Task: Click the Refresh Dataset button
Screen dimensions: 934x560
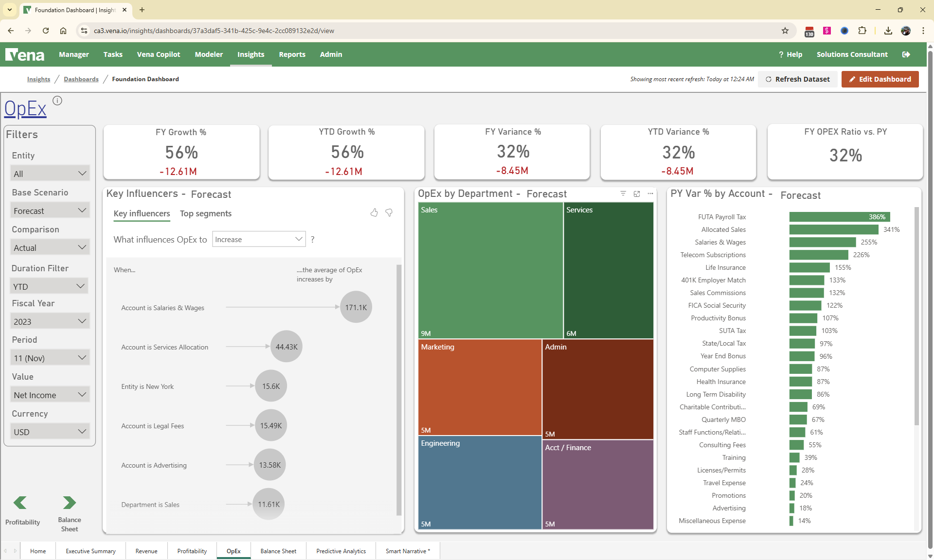Action: tap(798, 79)
